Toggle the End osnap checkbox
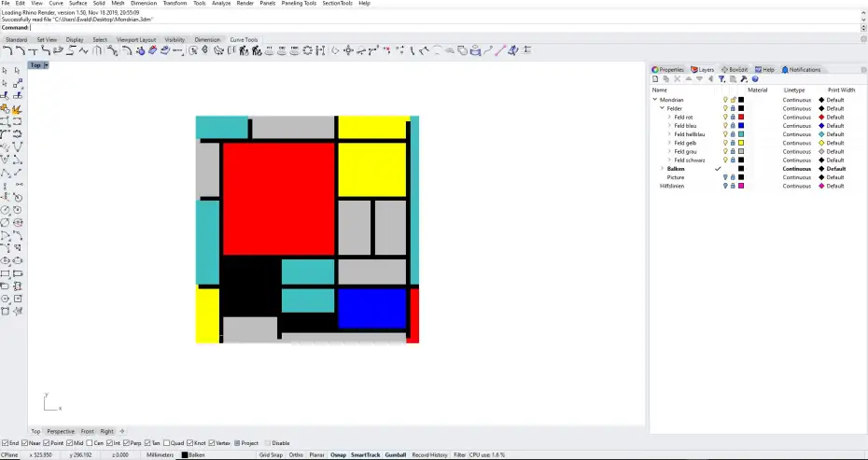Viewport: 868px width, 460px height. coord(5,443)
